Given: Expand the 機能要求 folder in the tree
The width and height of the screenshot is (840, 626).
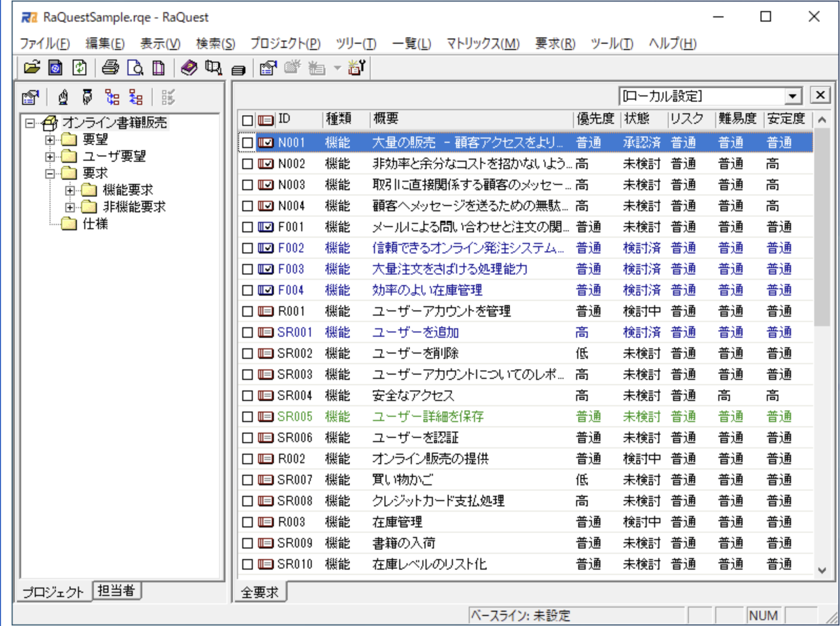Looking at the screenshot, I should 70,190.
